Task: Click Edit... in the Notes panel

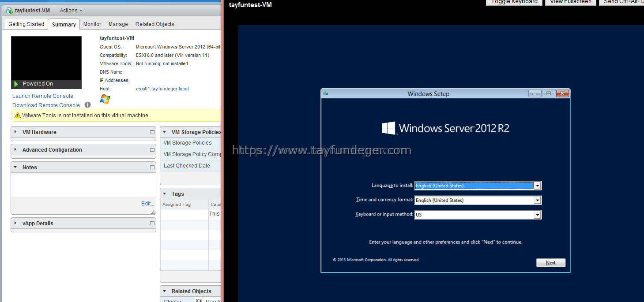Action: (148, 204)
